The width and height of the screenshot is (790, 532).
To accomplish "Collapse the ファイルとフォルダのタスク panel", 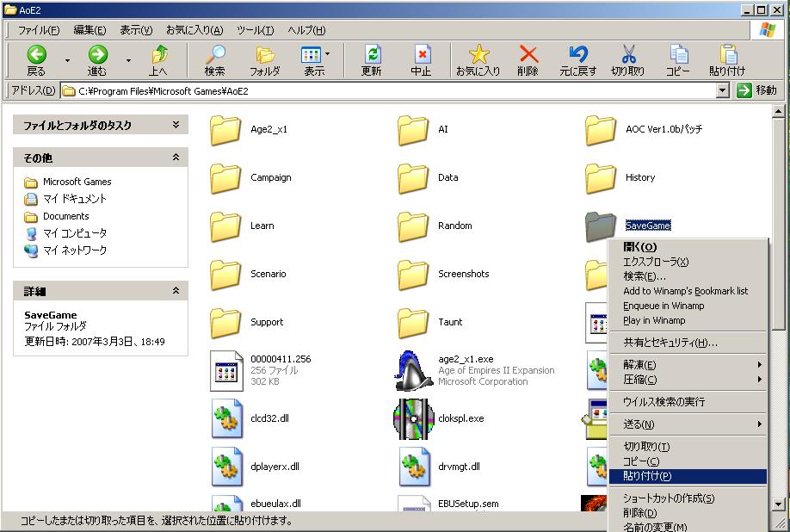I will 176,125.
